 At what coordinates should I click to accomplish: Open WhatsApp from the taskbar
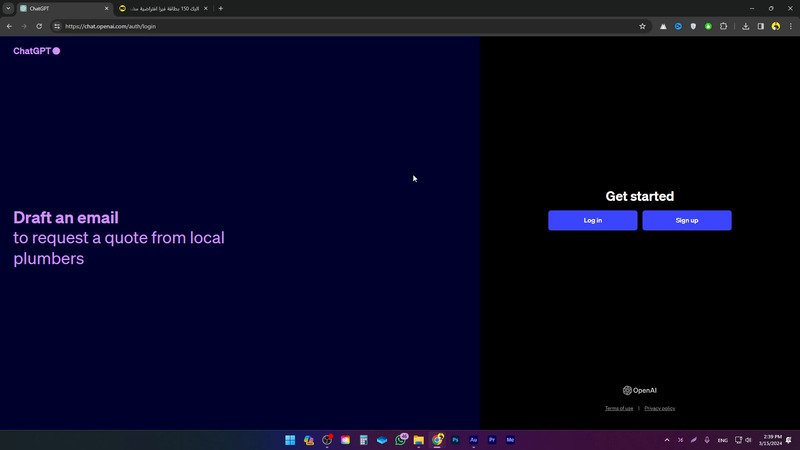401,440
